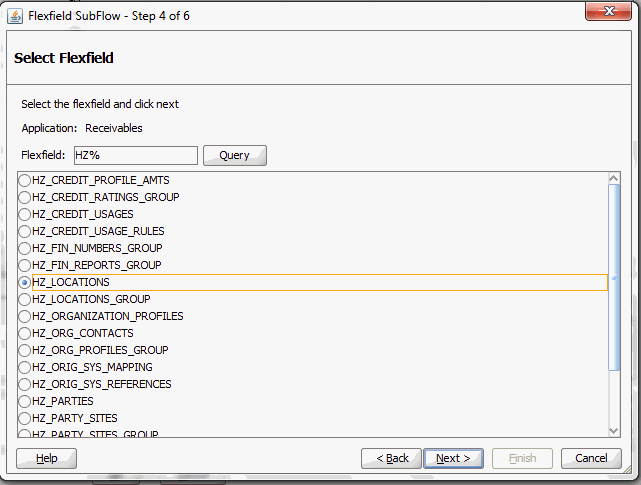Choose the HZ_CREDIT_RATINGS_GROUP option
Image resolution: width=641 pixels, height=485 pixels.
point(25,198)
